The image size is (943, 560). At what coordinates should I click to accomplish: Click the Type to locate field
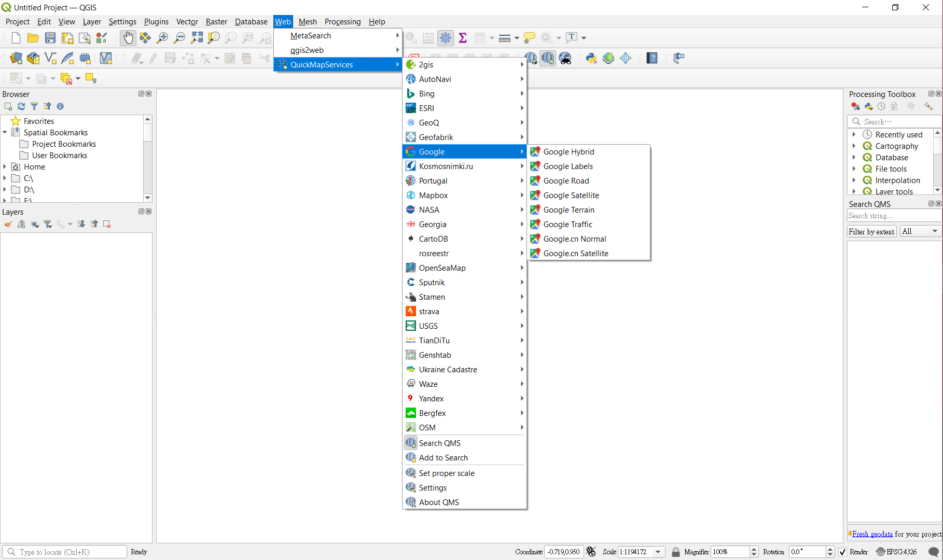click(65, 552)
